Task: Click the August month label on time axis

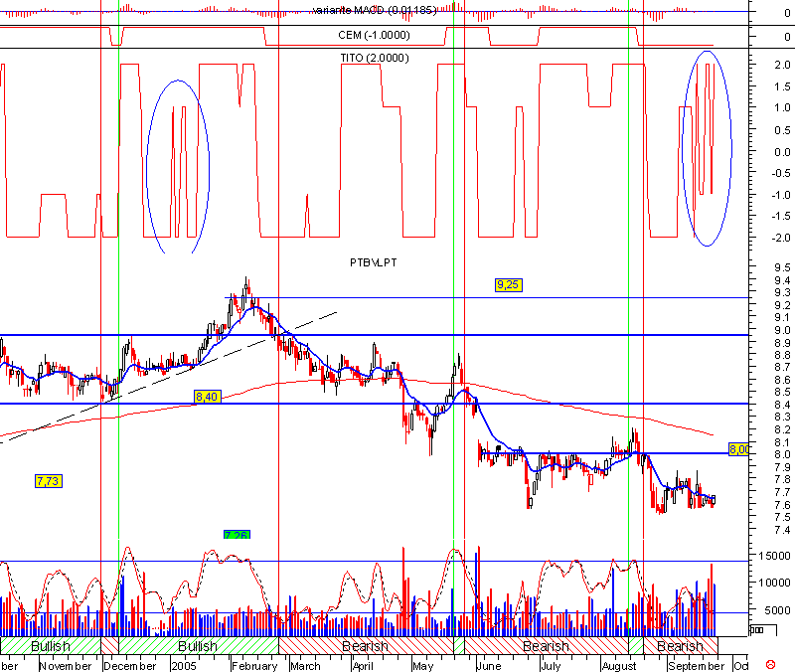Action: click(x=619, y=666)
